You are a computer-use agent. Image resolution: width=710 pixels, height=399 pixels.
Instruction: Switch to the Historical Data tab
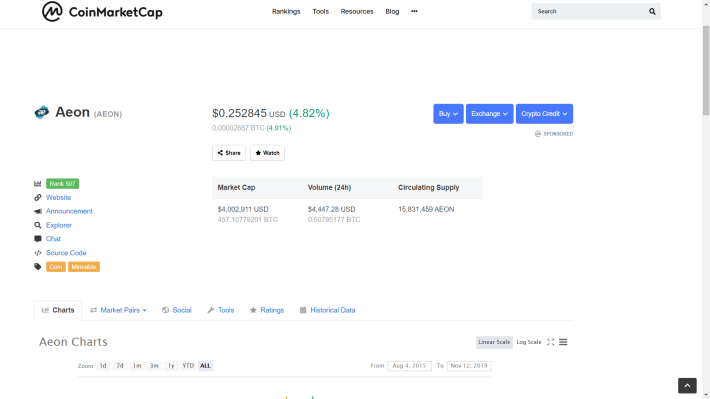[327, 310]
